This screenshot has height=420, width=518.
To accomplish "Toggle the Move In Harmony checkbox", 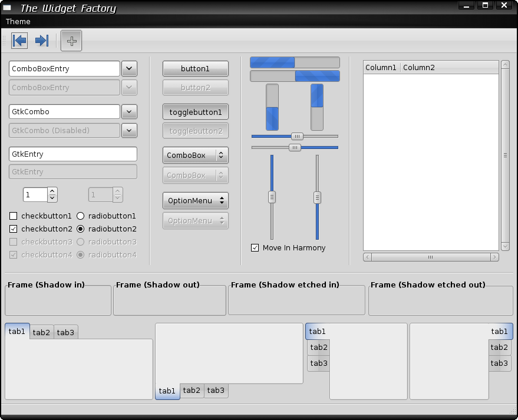I will [255, 247].
